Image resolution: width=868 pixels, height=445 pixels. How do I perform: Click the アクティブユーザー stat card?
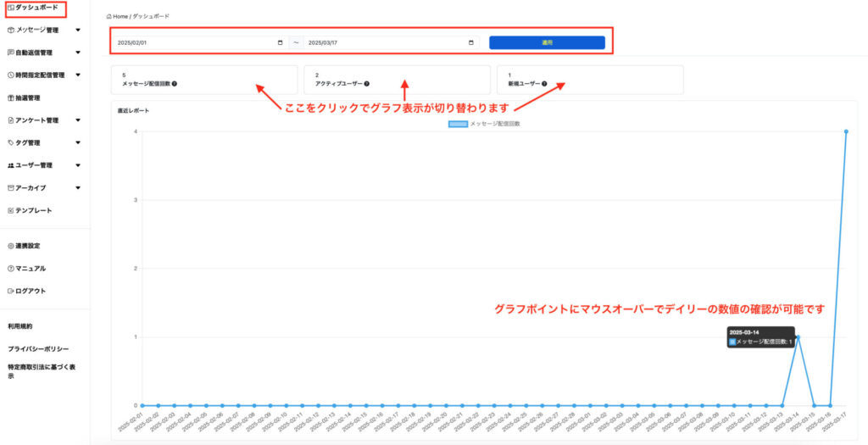click(398, 80)
